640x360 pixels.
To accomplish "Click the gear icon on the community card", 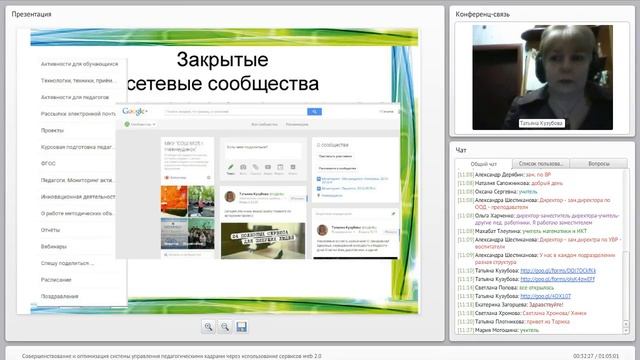I will point(209,178).
